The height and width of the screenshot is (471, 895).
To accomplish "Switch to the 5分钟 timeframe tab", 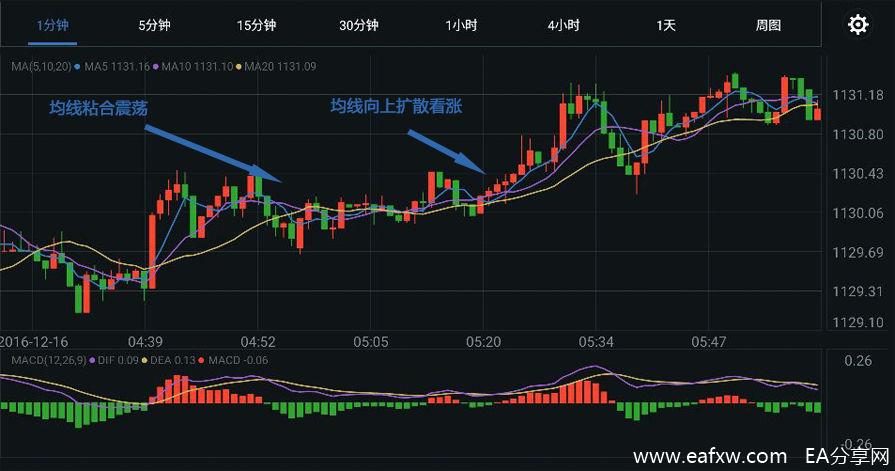I will coord(155,25).
